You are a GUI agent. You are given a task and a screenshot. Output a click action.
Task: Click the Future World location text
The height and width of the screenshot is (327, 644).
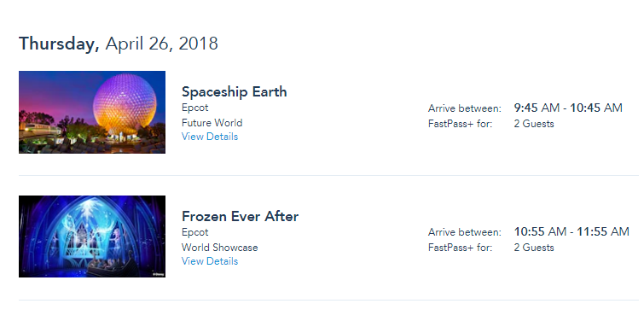[212, 123]
